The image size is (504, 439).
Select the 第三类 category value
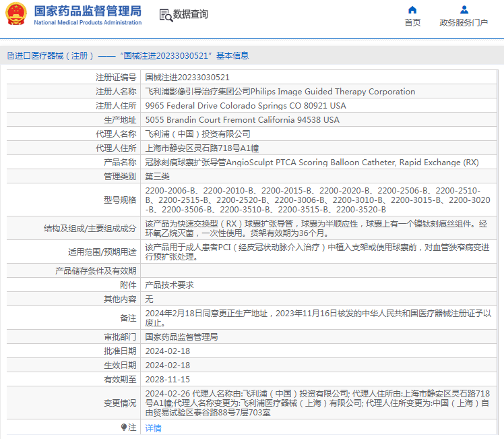(158, 176)
